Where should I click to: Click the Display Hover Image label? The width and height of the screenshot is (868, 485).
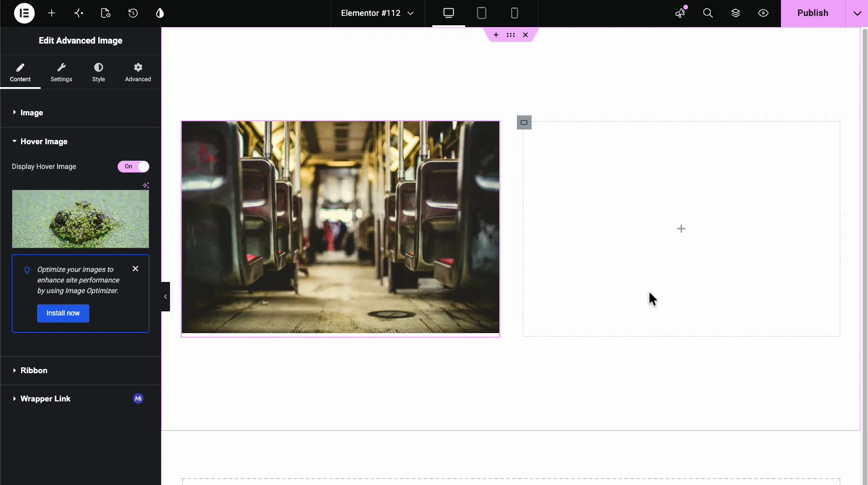click(x=44, y=167)
